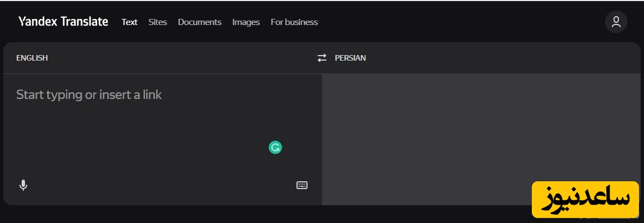Expand the PERSIAN target language selector
This screenshot has width=644, height=223.
point(350,58)
